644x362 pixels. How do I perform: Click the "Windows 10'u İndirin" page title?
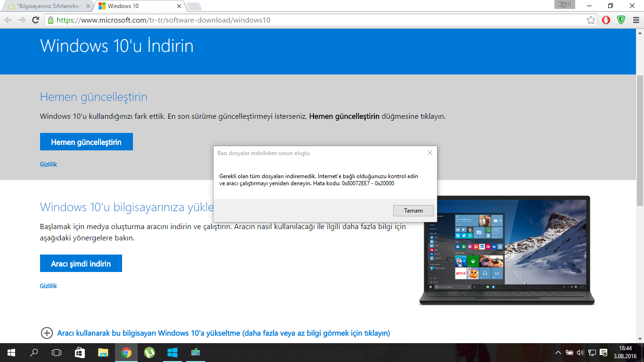[x=117, y=46]
